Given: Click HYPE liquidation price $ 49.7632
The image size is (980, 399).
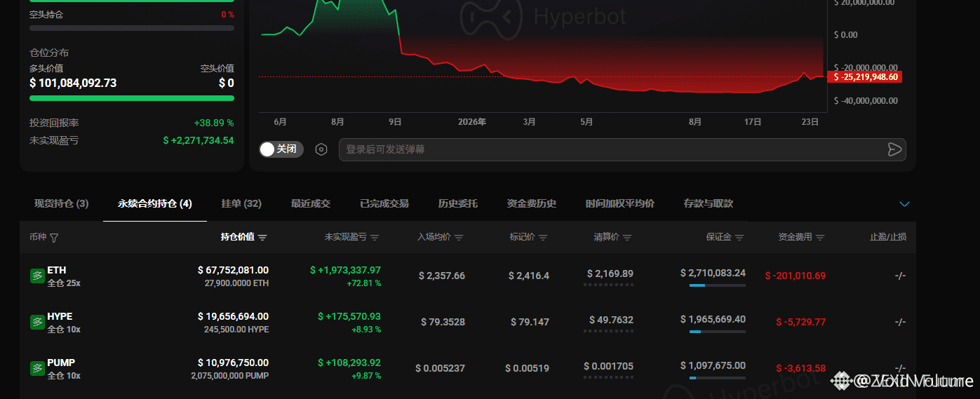Looking at the screenshot, I should coord(611,319).
